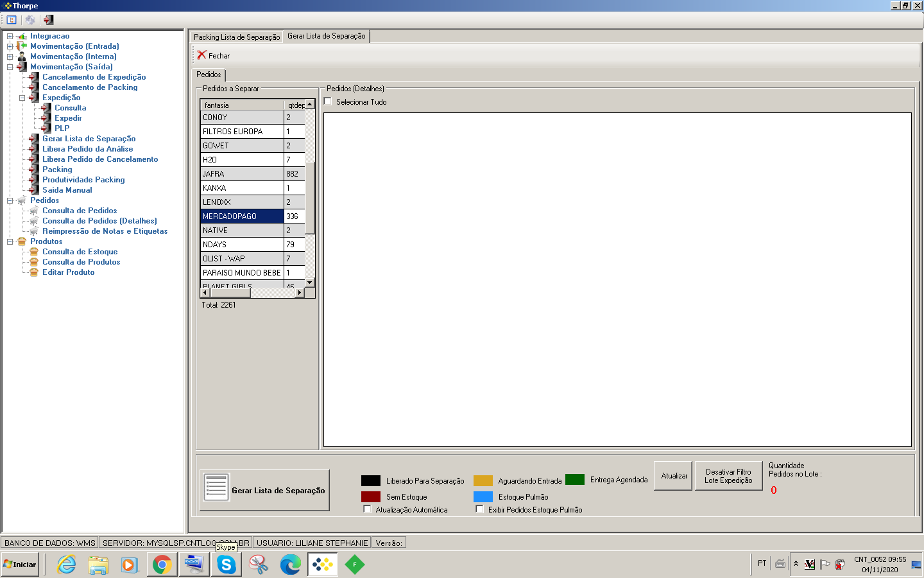Open Libera Pedido da Análise tree item

pyautogui.click(x=88, y=149)
